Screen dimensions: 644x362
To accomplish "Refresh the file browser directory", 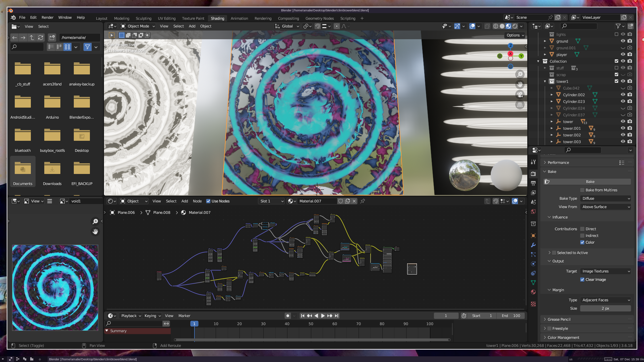I will (41, 38).
